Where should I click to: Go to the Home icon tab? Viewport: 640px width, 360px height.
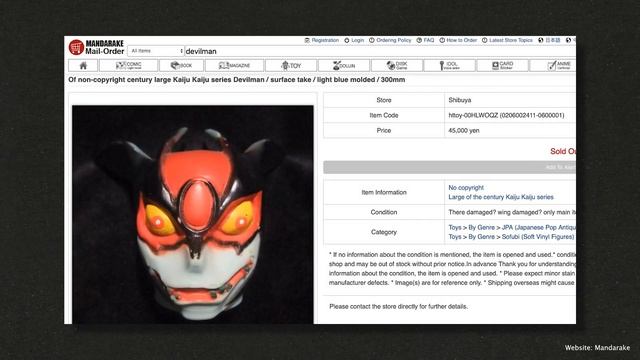pyautogui.click(x=83, y=65)
